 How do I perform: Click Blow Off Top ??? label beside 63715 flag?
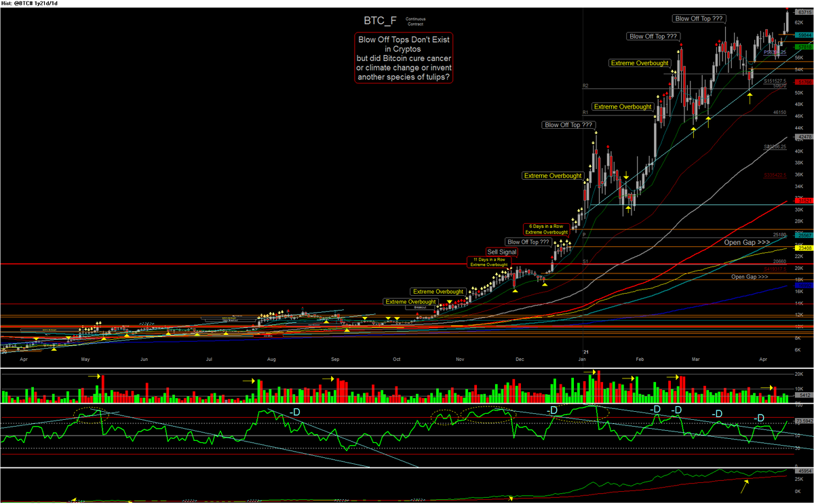pyautogui.click(x=698, y=18)
